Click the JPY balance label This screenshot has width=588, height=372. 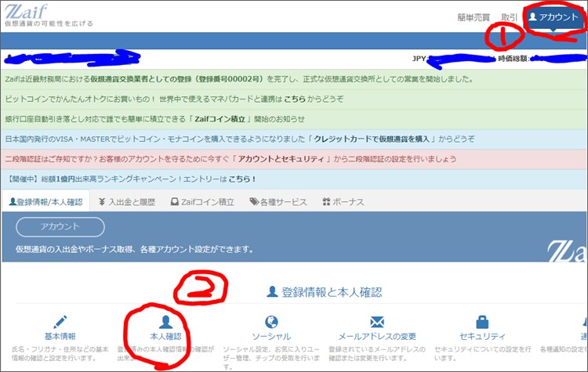tap(419, 59)
